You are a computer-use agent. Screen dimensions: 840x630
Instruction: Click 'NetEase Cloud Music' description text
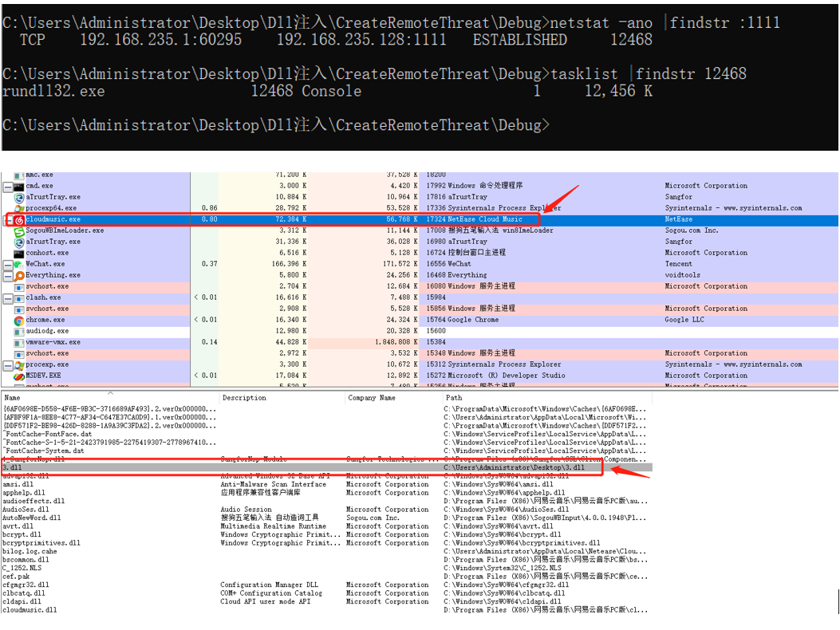point(485,219)
